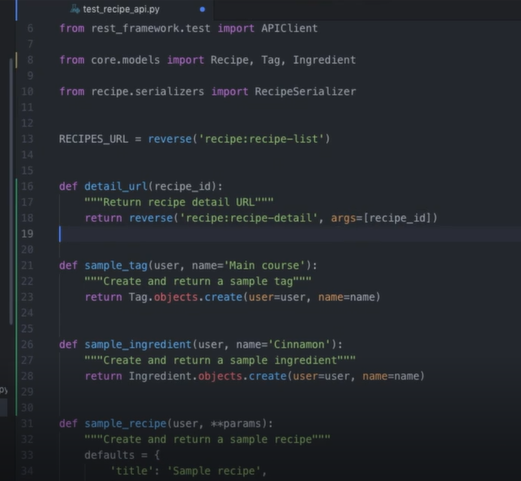Click the 'recipe:recipe-list' string
Screen dimensions: 521x481
pyautogui.click(x=261, y=139)
